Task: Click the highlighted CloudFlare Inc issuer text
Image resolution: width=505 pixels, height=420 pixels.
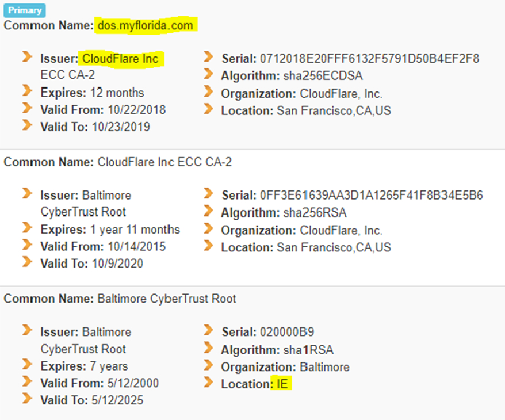Action: 121,59
